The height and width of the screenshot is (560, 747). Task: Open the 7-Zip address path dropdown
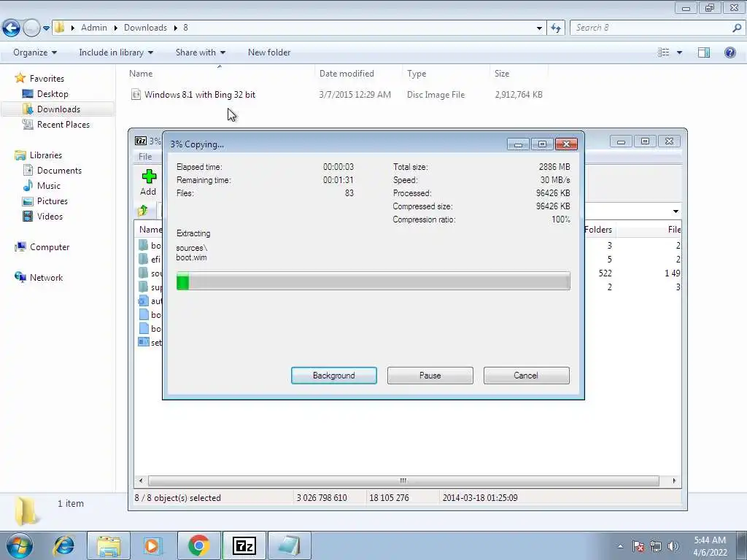pos(676,211)
